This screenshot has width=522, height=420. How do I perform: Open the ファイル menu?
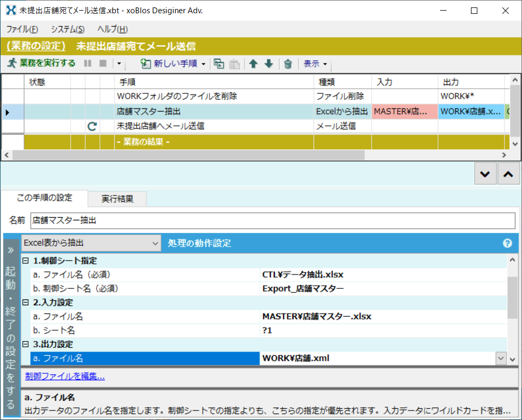tap(22, 29)
